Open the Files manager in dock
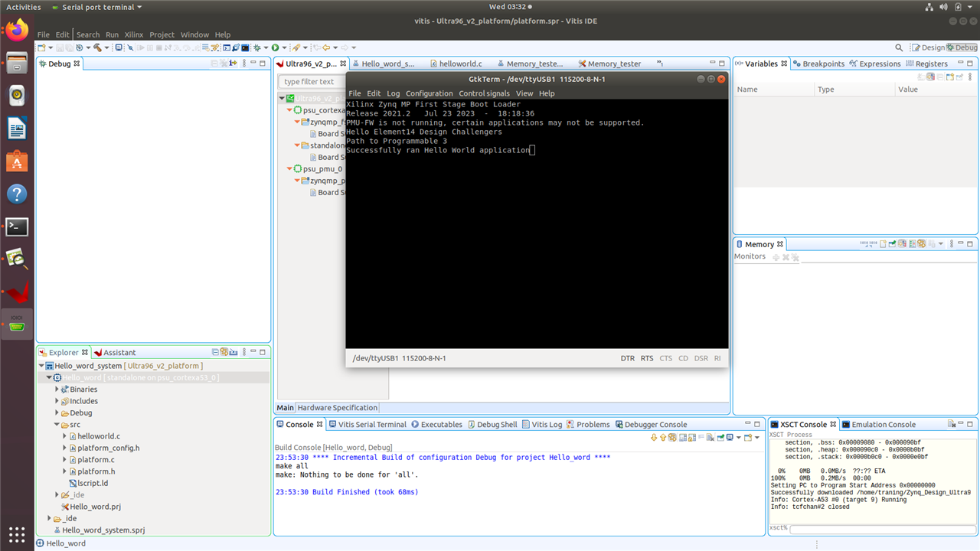The width and height of the screenshot is (980, 551). click(17, 63)
